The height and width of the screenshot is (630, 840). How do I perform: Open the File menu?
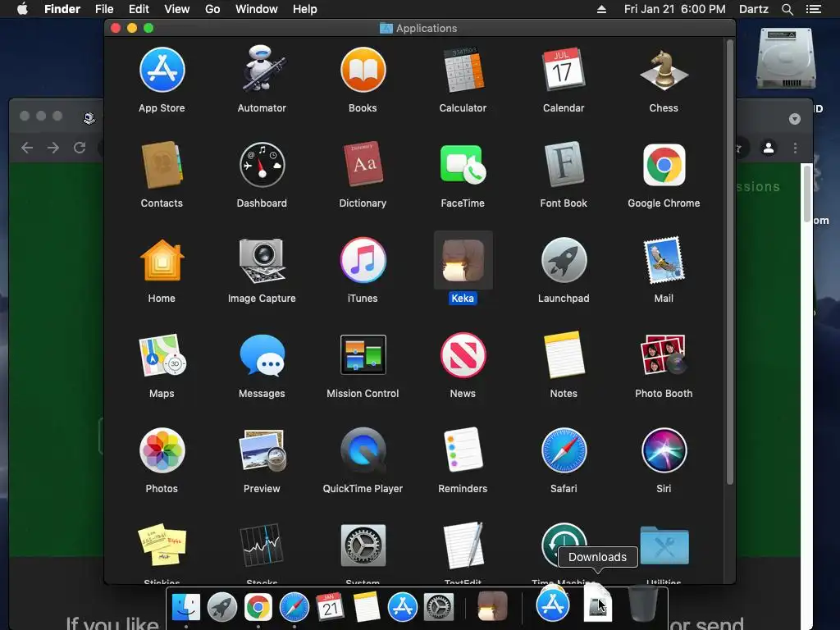click(104, 9)
